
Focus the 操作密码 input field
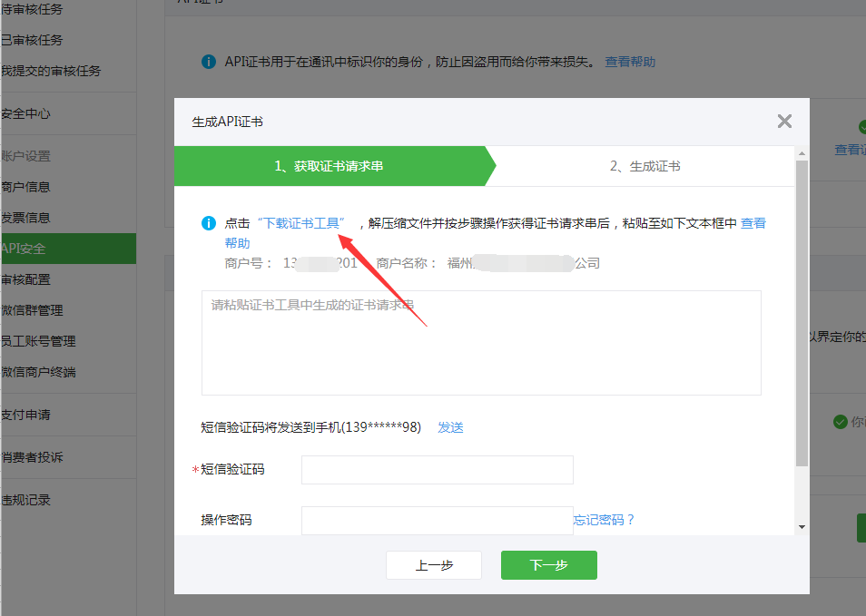[437, 520]
